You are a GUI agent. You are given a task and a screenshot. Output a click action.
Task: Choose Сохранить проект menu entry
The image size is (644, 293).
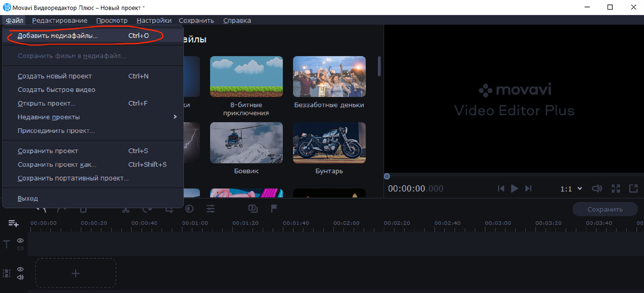pos(93,151)
